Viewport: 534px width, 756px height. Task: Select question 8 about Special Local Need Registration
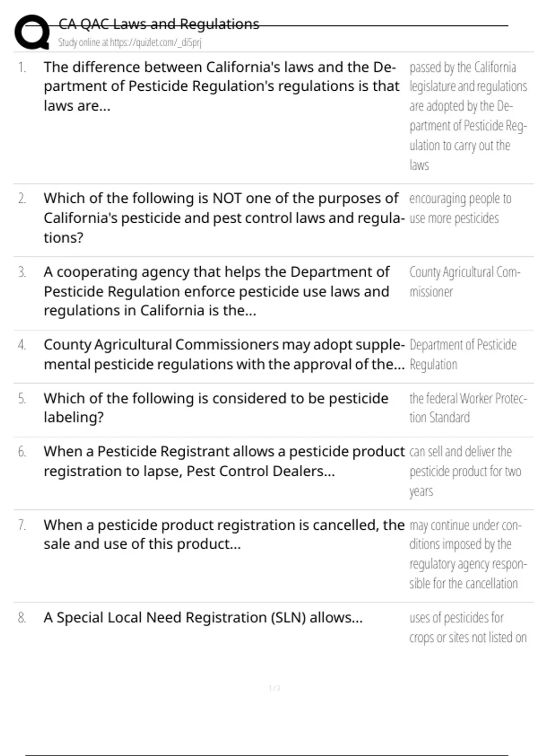(x=203, y=618)
